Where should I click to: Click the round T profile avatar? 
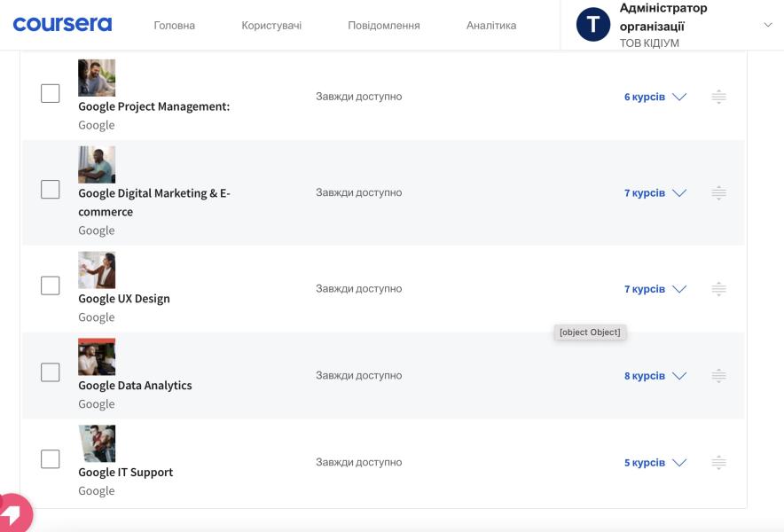point(593,25)
